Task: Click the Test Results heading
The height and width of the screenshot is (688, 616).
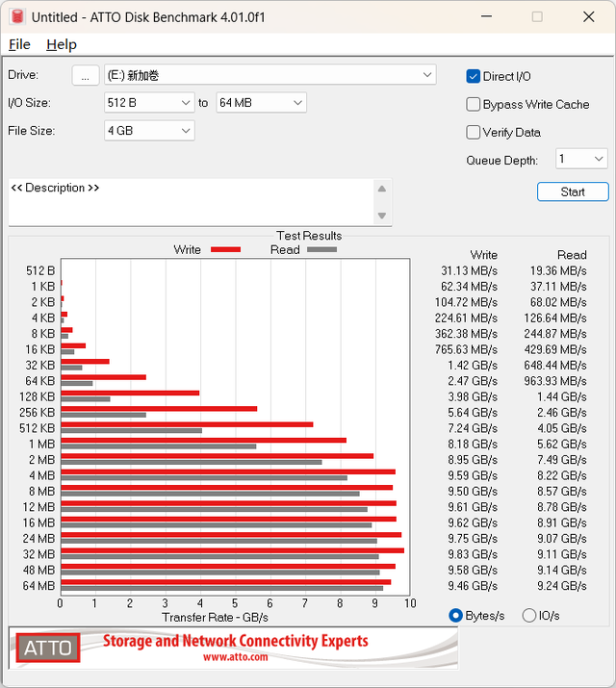Action: 309,236
